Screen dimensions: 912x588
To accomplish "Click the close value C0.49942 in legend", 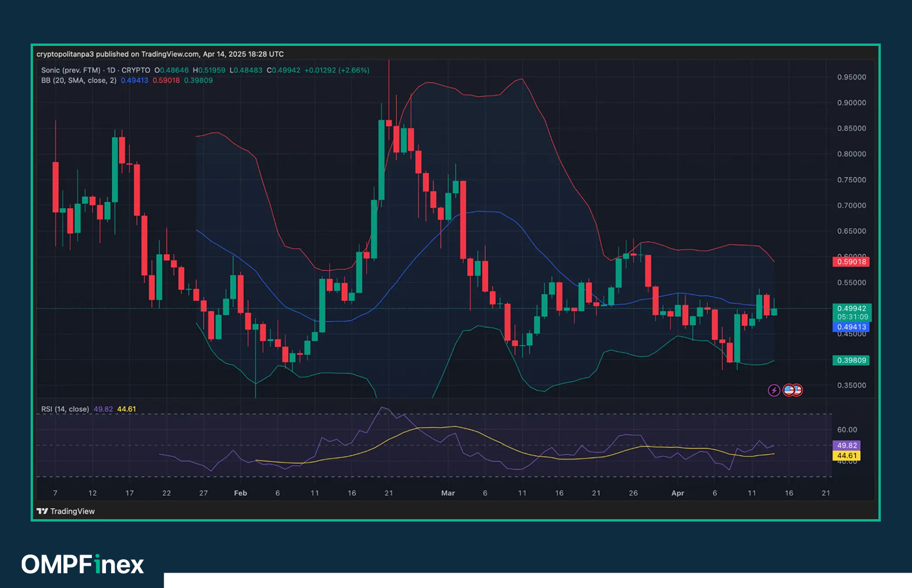I will (x=284, y=70).
